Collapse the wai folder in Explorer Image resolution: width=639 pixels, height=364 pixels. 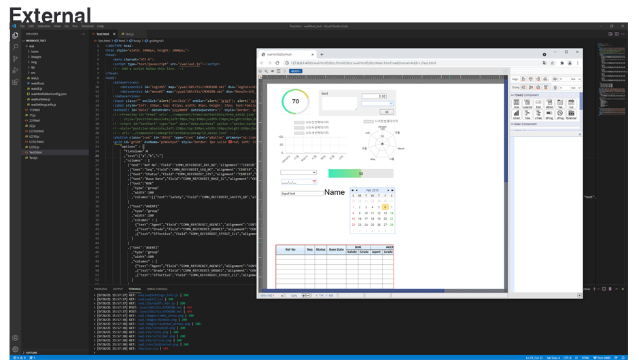pyautogui.click(x=32, y=46)
